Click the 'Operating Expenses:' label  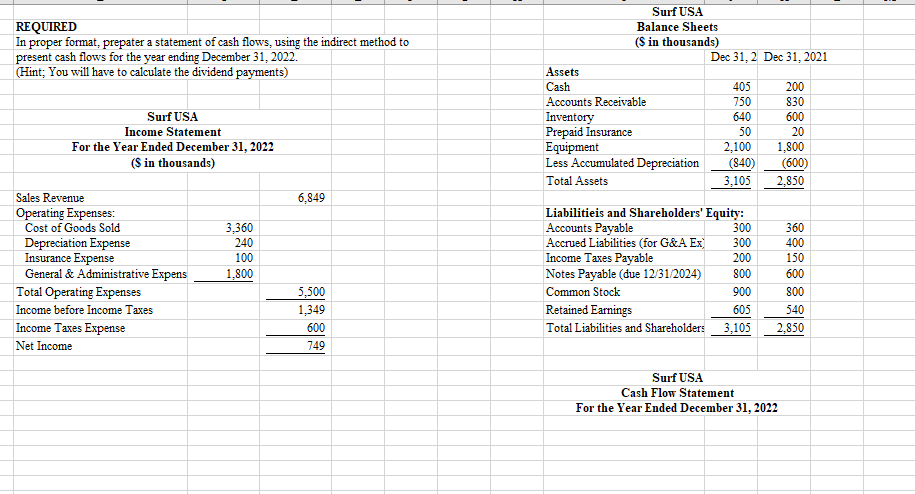pos(65,213)
